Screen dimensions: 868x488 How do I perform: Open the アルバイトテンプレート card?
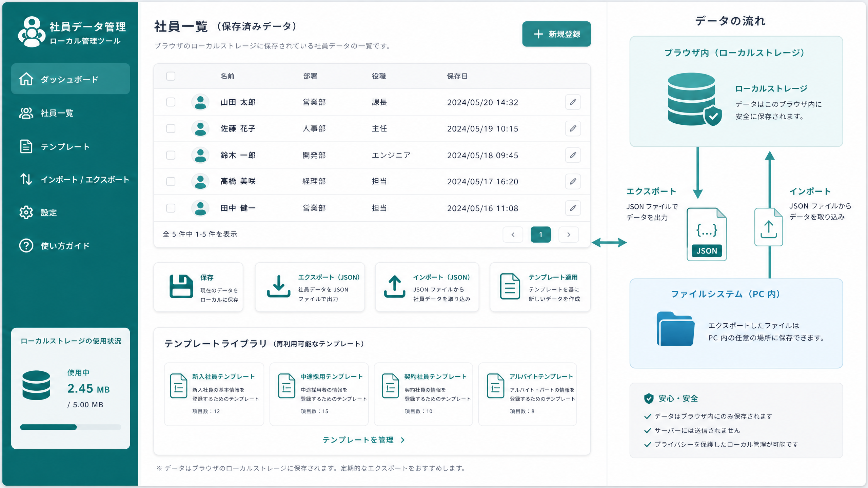527,394
